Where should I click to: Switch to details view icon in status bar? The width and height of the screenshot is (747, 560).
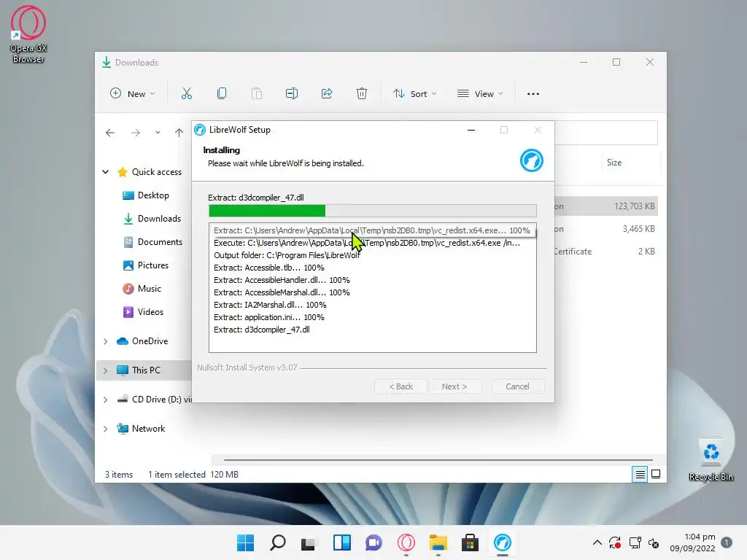640,474
